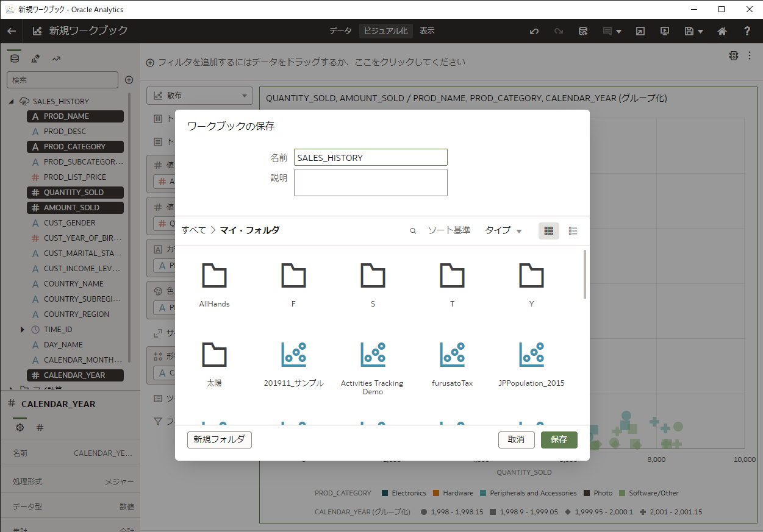Select the furusatoTax workbook icon
The image size is (763, 532).
pos(452,355)
